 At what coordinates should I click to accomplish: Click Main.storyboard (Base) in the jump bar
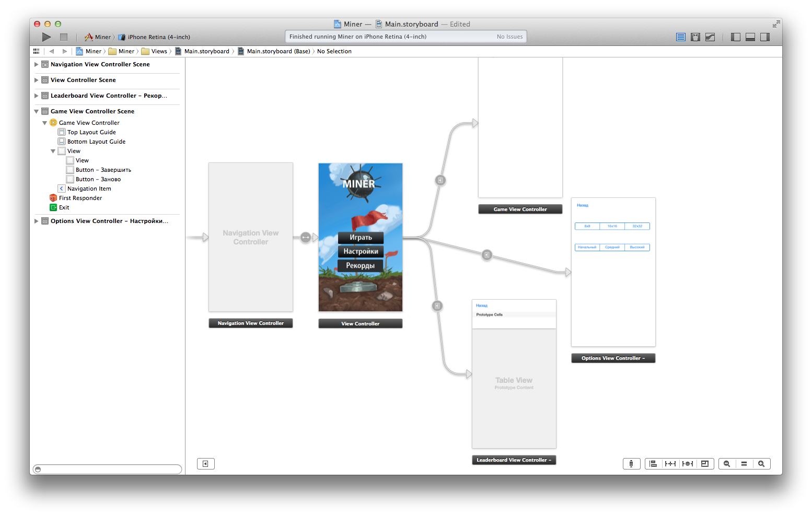[274, 51]
